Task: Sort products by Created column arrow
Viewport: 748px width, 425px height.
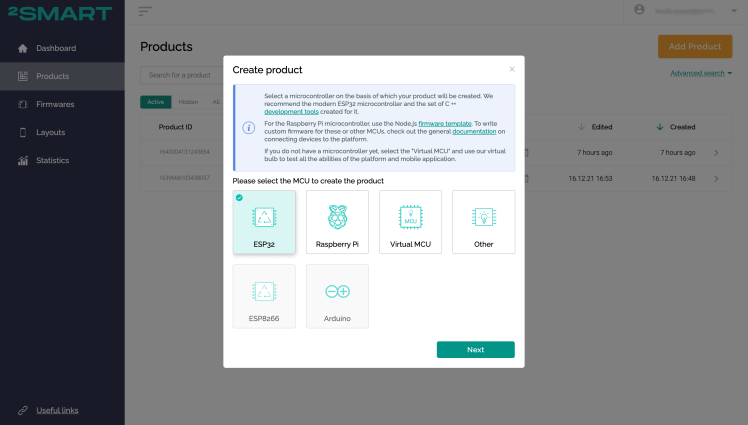Action: point(660,127)
